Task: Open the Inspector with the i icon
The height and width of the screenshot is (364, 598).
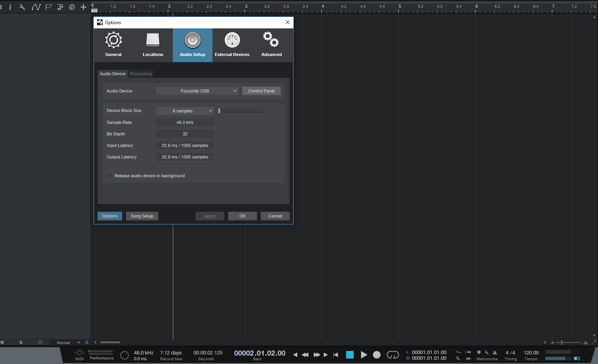Action: tap(10, 7)
